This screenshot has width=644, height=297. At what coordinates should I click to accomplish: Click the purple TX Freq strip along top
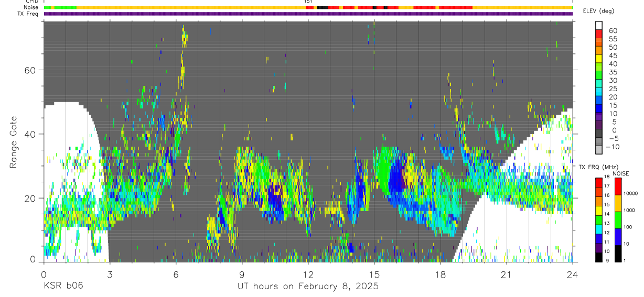click(308, 14)
